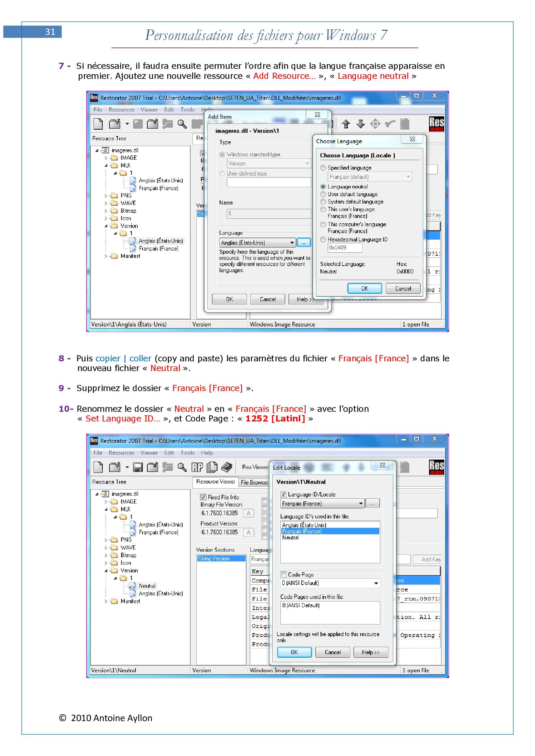The width and height of the screenshot is (535, 756).
Task: Click Open file icon in the Add Item window
Action: [114, 124]
